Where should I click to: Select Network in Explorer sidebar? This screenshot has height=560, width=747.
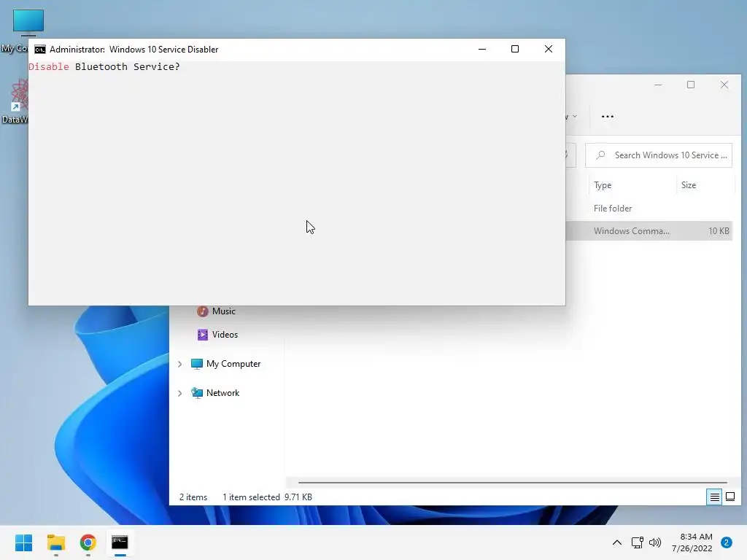click(x=215, y=393)
